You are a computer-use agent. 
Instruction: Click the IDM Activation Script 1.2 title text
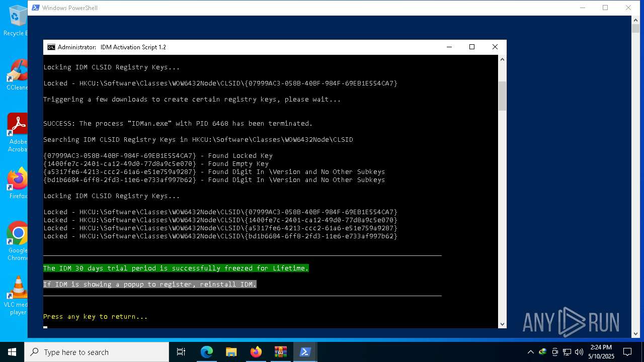click(133, 47)
